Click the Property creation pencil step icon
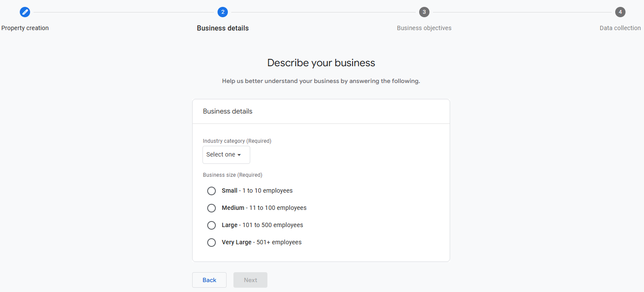Screen dimensions: 644x292 [25, 12]
